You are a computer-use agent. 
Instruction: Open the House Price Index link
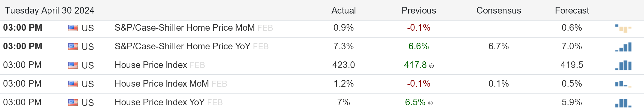point(151,65)
